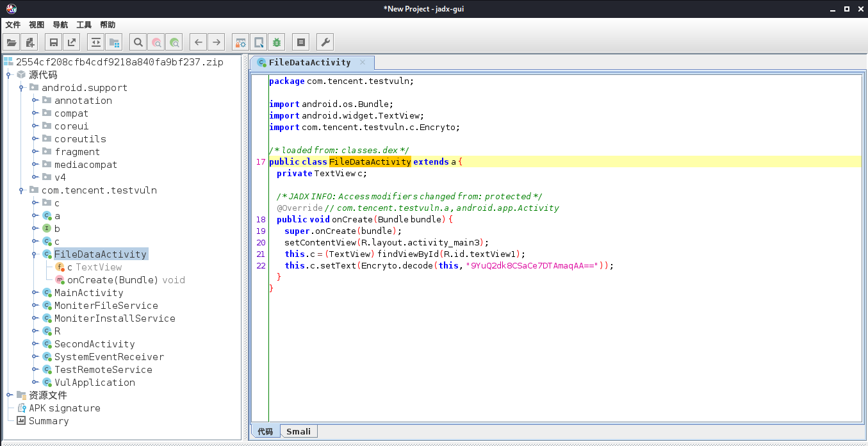This screenshot has height=446, width=868.
Task: Select the coreutils package
Action: [80, 139]
